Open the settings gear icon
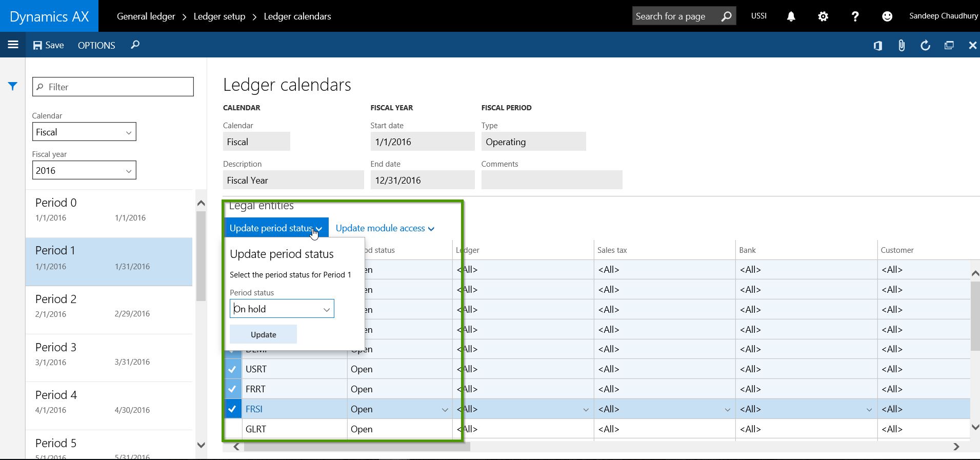The height and width of the screenshot is (460, 980). tap(823, 16)
